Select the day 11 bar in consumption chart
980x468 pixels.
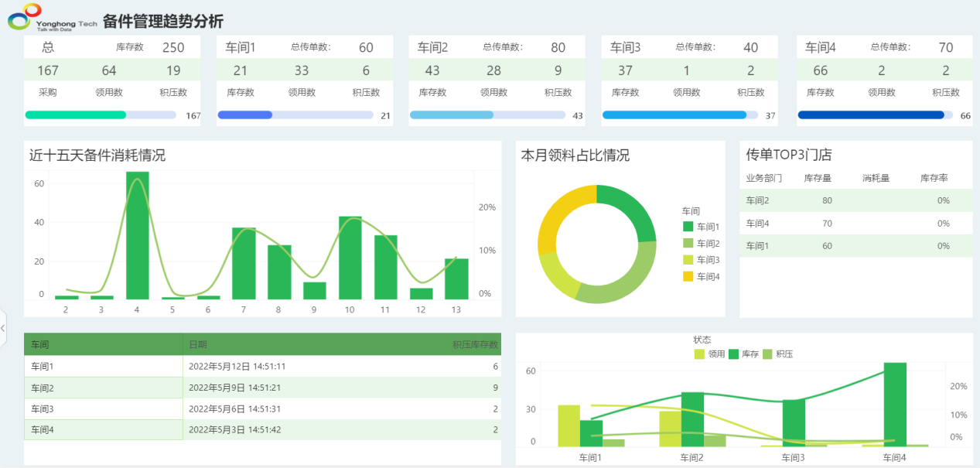coord(386,267)
